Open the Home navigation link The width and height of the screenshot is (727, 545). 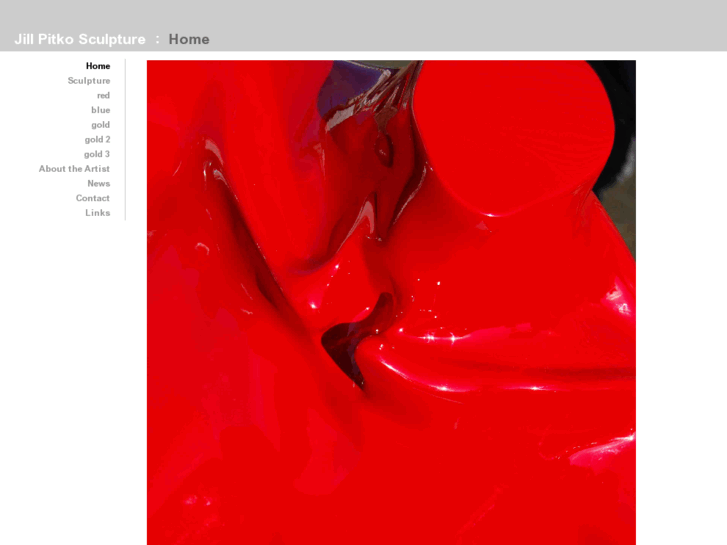click(98, 66)
